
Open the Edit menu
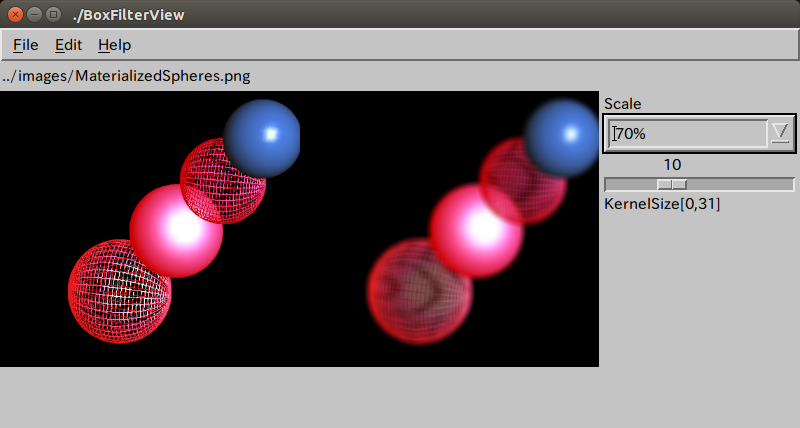click(x=68, y=45)
